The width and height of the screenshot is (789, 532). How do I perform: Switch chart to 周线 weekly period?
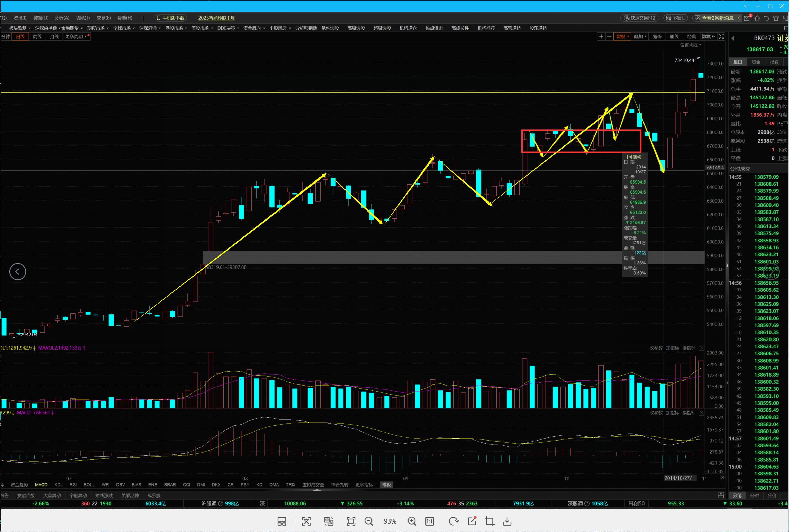[37, 36]
